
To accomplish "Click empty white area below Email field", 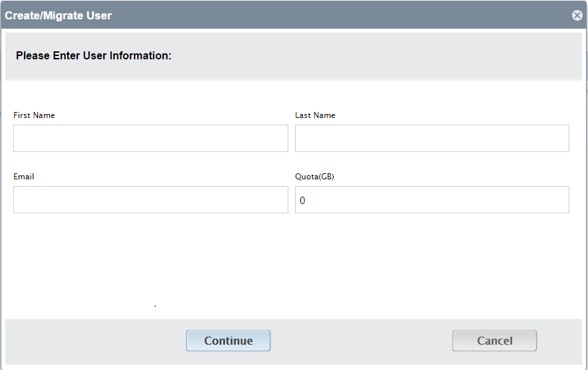I will [150, 263].
